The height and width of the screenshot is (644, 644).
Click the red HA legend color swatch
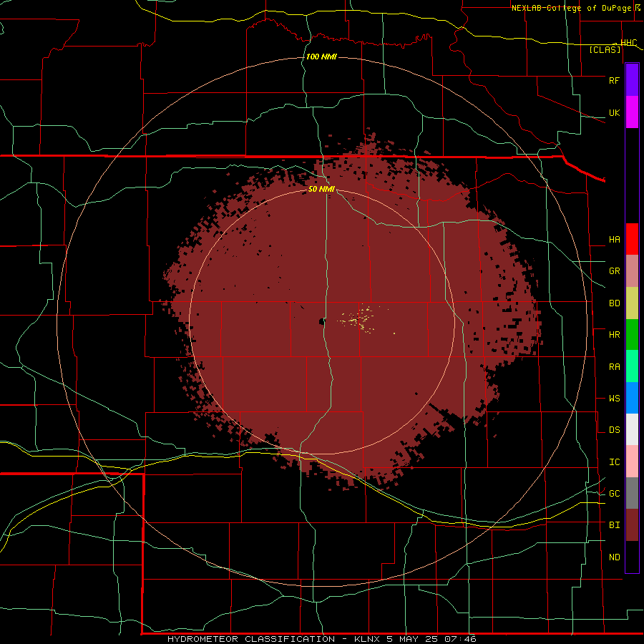(632, 239)
